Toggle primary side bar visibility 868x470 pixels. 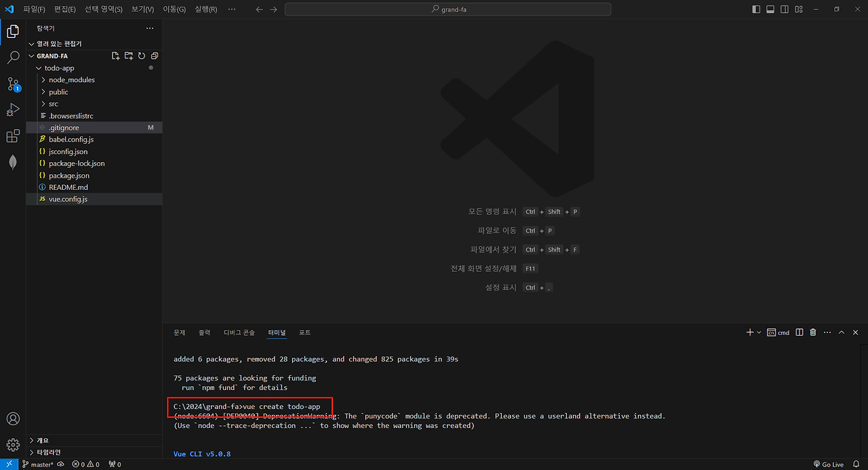click(x=756, y=9)
